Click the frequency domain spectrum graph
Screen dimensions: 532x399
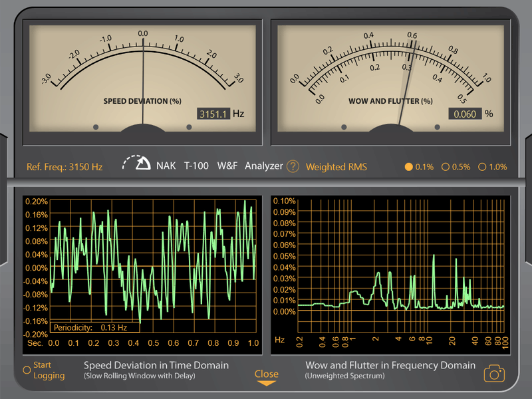pyautogui.click(x=401, y=265)
